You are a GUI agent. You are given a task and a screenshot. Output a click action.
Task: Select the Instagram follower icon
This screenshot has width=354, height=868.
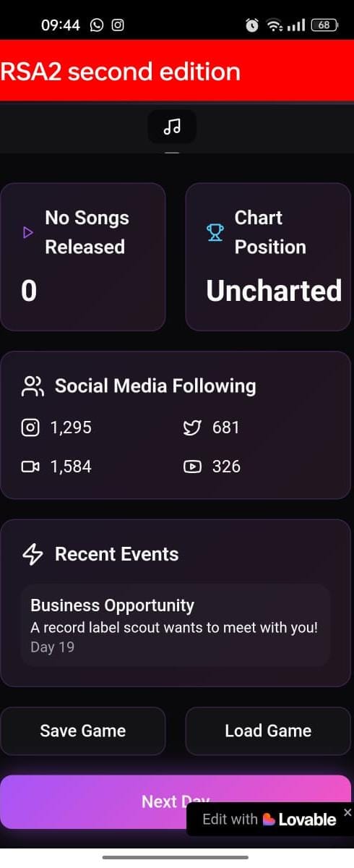tap(30, 427)
